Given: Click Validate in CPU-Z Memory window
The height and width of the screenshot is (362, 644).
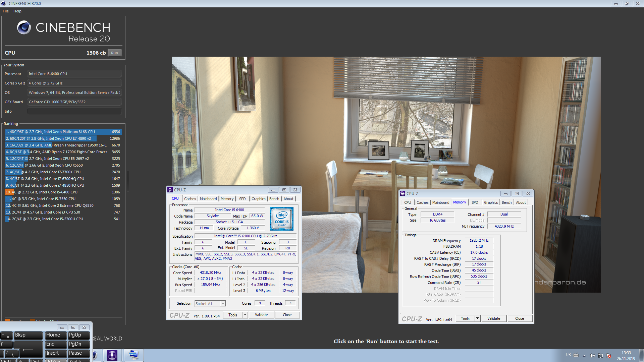Looking at the screenshot, I should [x=494, y=318].
